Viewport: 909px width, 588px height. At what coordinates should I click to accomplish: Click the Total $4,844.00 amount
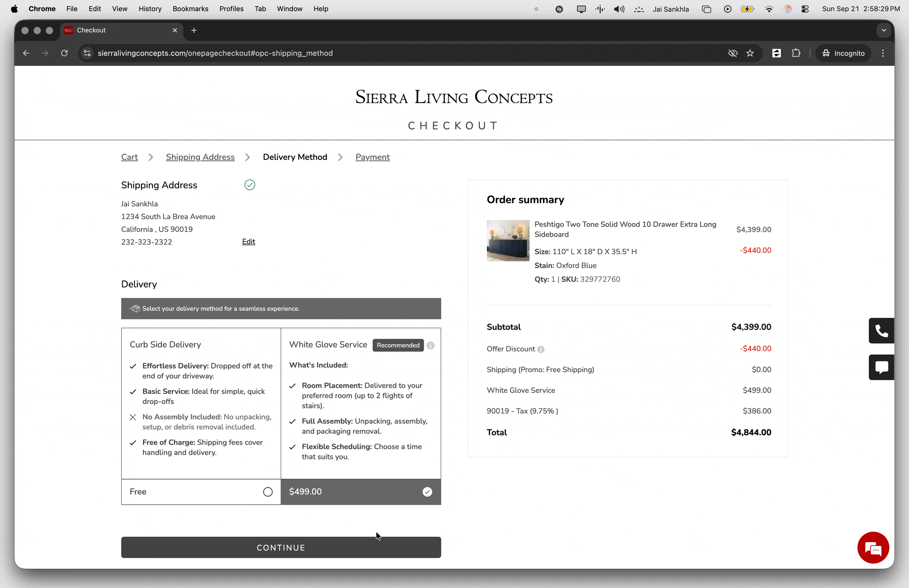coord(751,432)
